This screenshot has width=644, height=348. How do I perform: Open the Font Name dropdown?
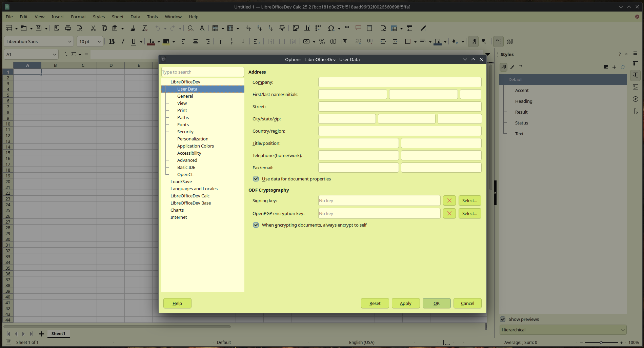[69, 41]
